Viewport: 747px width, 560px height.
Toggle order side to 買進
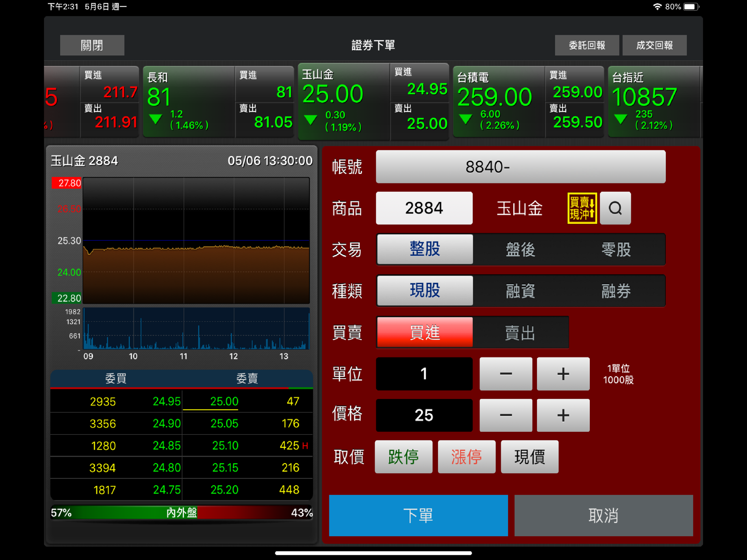click(425, 332)
